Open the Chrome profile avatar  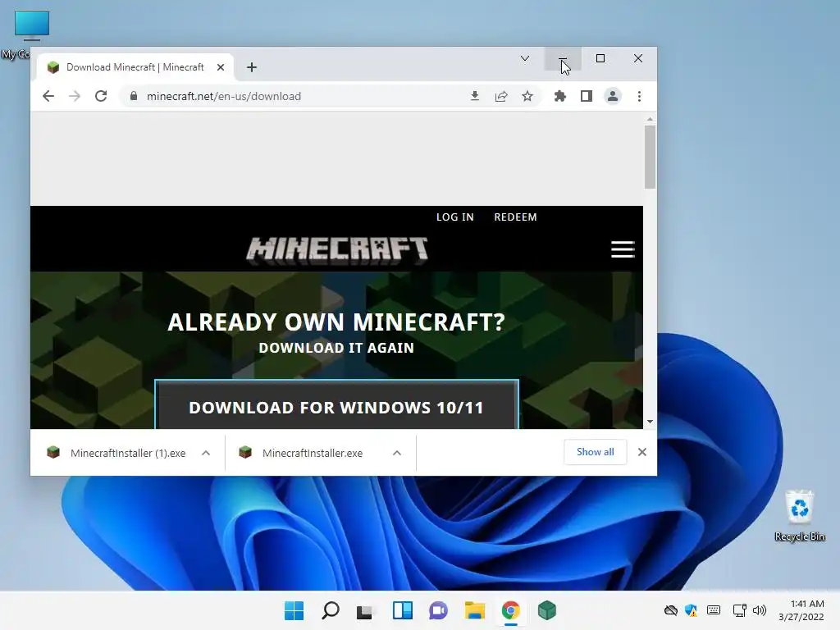[612, 97]
